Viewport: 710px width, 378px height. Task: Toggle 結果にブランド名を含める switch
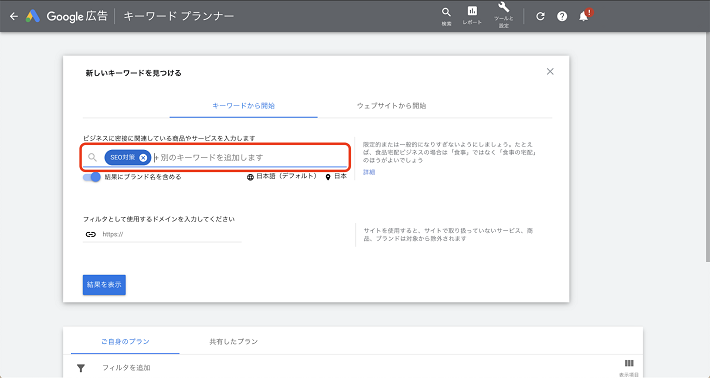[x=91, y=177]
